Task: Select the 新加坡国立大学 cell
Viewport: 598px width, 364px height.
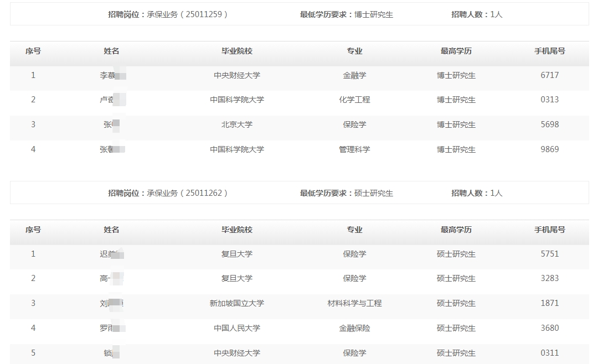Action: tap(237, 303)
